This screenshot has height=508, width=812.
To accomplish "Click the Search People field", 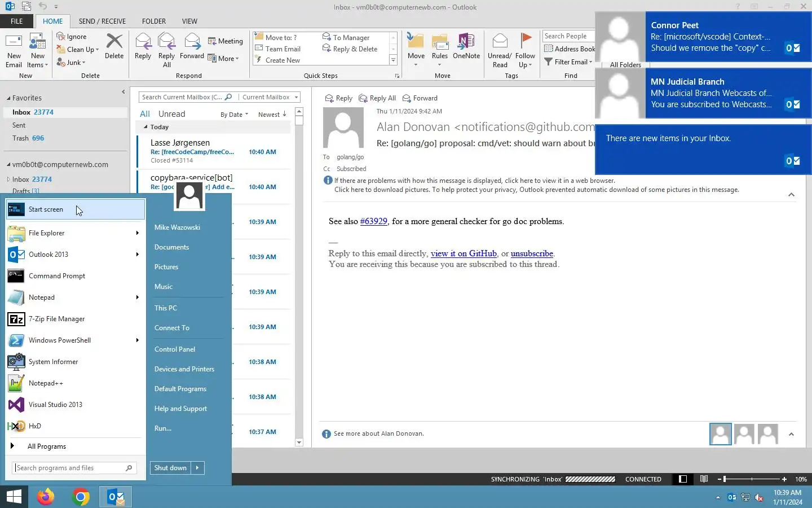I will 568,36.
